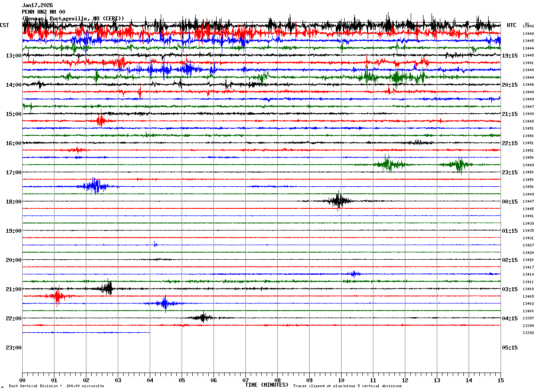Click the 00 minute axis tick label

click(22, 380)
